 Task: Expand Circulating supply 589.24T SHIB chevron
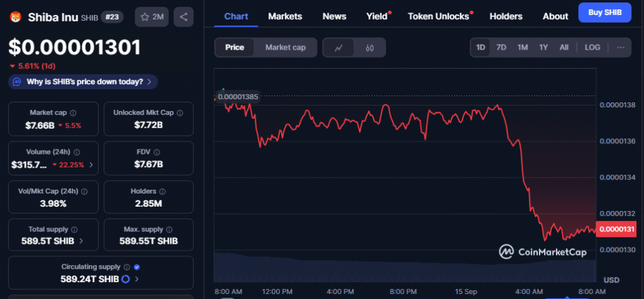tap(136, 280)
